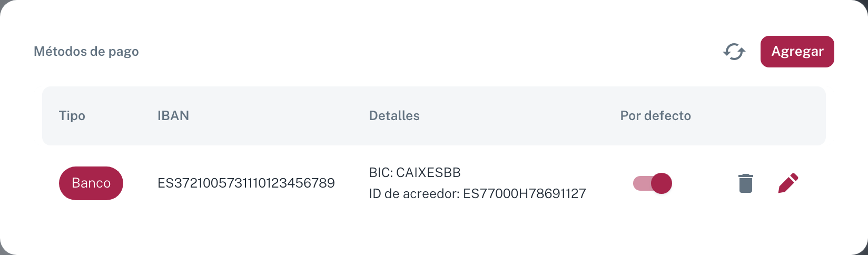Delete the Banco payment method
Viewport: 868px width, 255px height.
[745, 183]
